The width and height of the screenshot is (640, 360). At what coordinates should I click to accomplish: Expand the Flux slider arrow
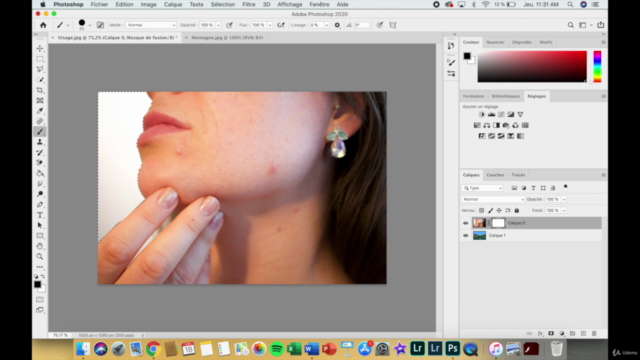269,25
